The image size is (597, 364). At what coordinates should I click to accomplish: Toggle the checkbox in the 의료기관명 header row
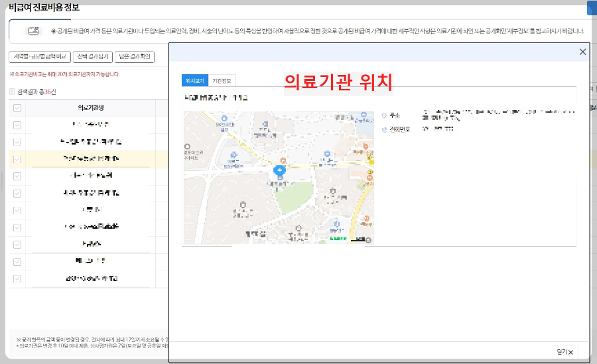(17, 108)
